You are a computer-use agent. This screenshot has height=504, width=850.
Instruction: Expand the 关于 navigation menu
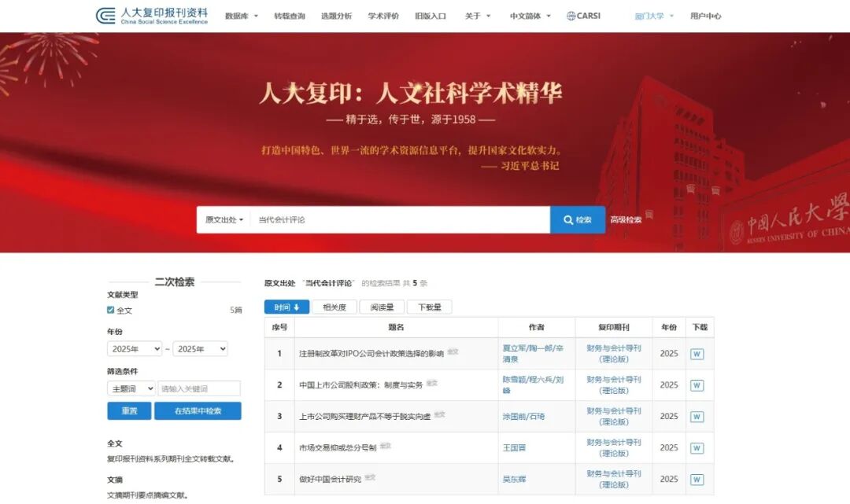coord(478,17)
